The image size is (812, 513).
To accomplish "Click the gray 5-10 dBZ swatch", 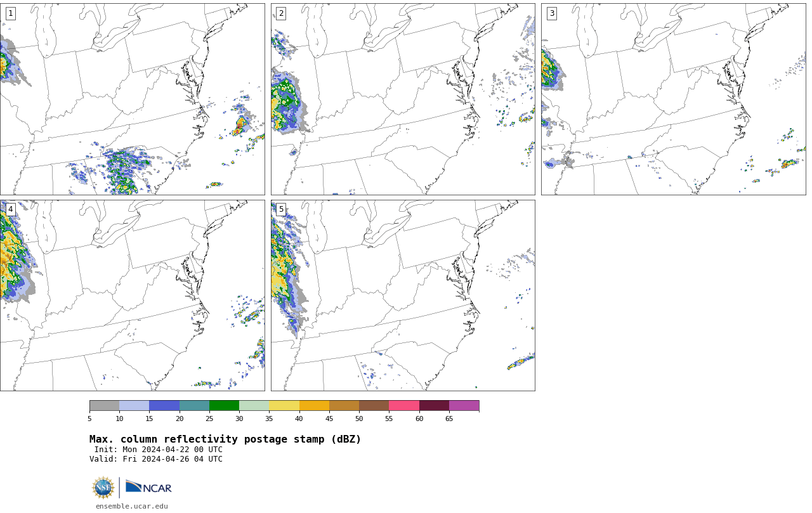I will pos(104,406).
